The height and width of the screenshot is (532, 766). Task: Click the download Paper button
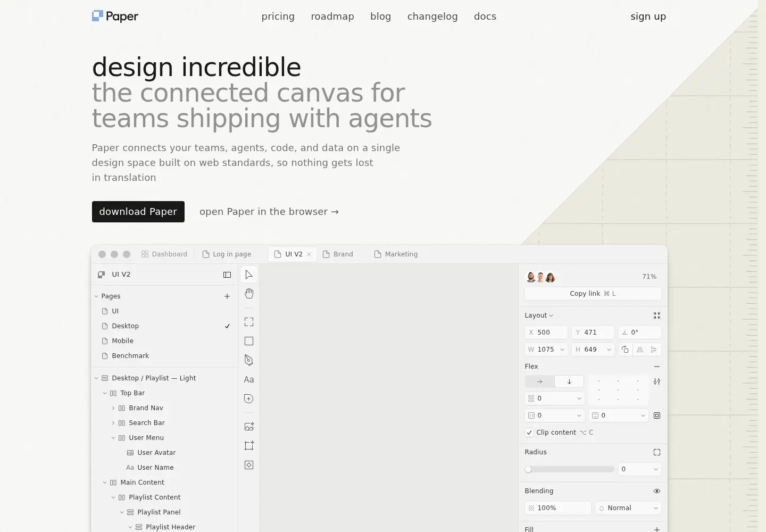(x=138, y=212)
